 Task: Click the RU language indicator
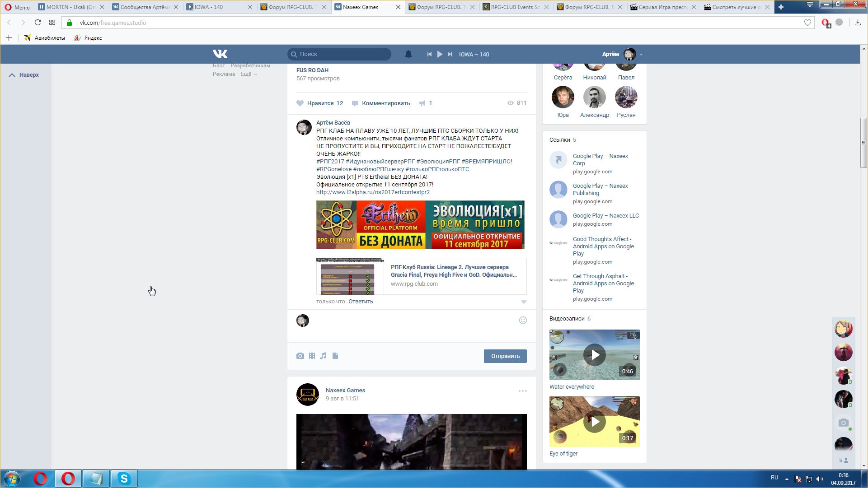tap(774, 478)
